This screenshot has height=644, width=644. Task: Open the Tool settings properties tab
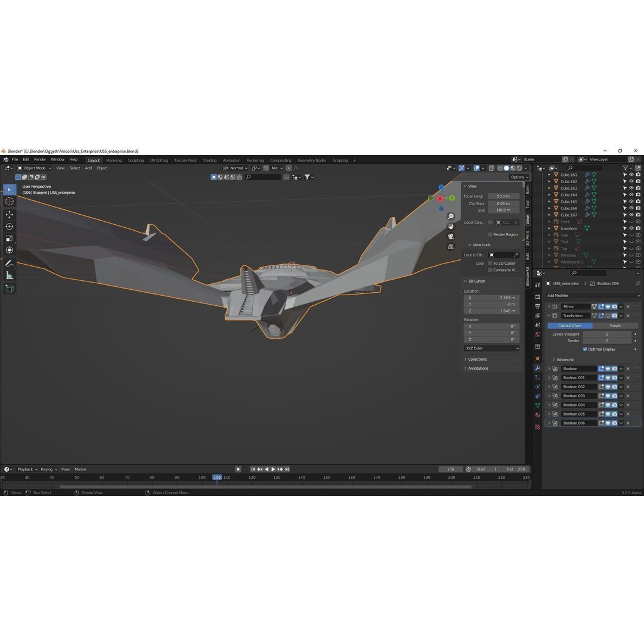coord(538,284)
